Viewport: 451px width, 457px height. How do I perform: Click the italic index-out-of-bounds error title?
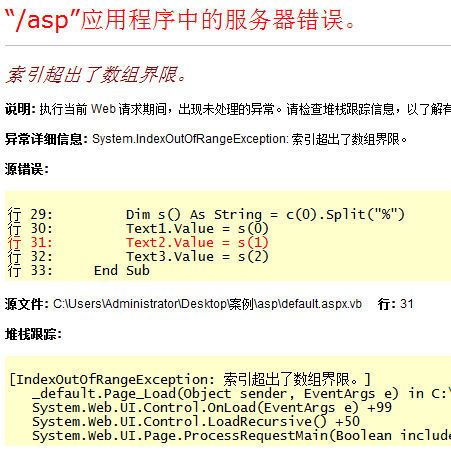click(96, 74)
